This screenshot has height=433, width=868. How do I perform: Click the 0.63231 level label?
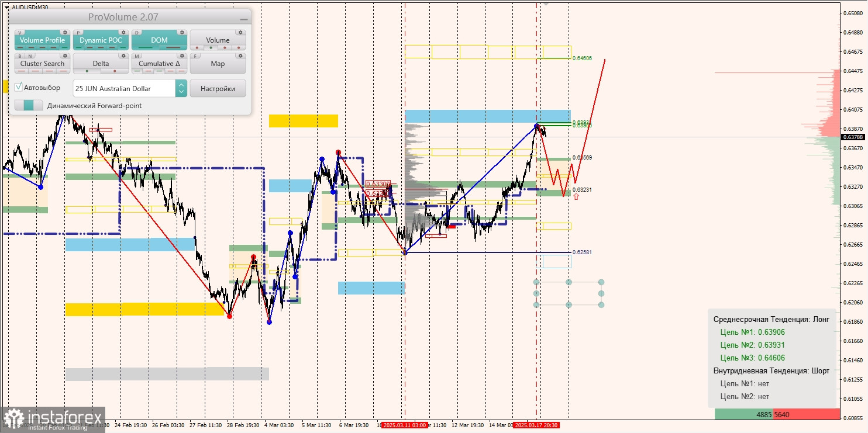[582, 190]
